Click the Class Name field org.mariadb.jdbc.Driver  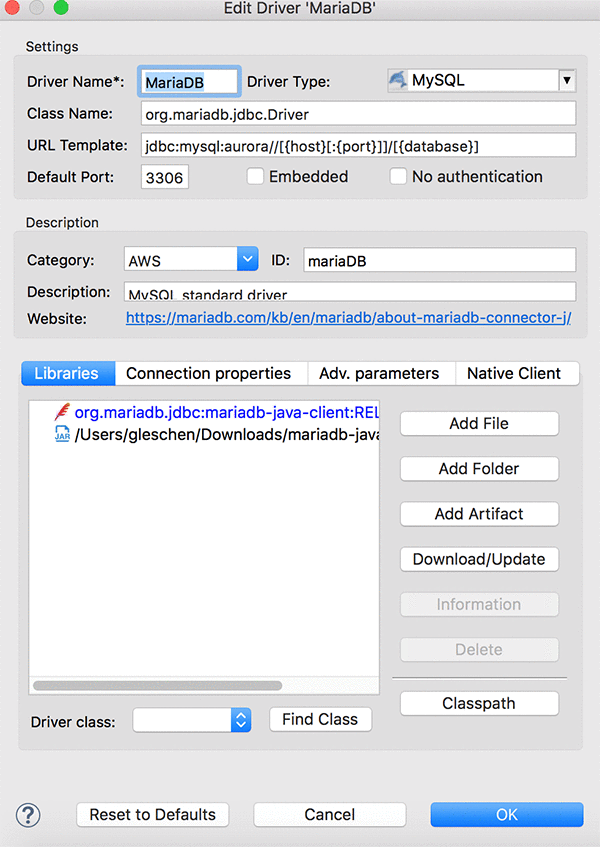pyautogui.click(x=358, y=114)
